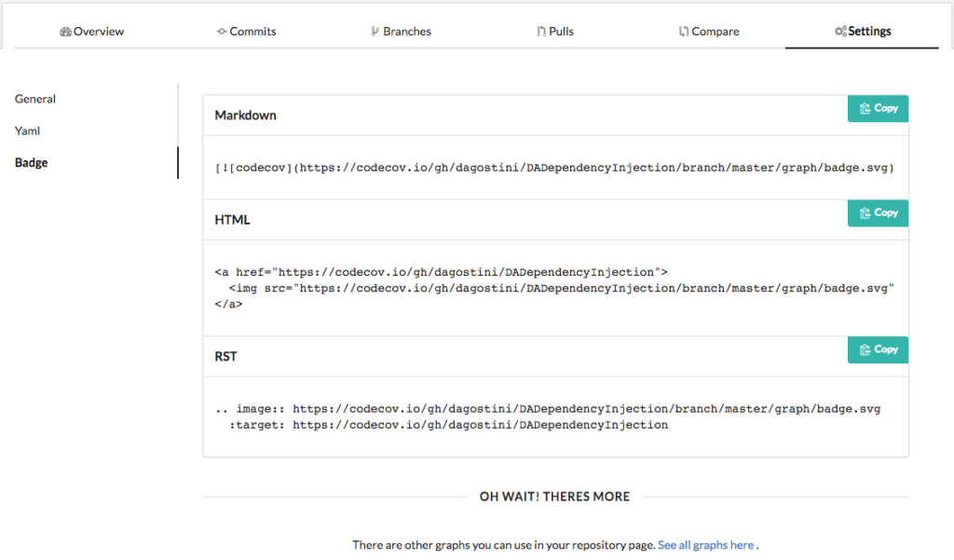The height and width of the screenshot is (560, 954).
Task: Copy the Markdown badge code
Action: 878,109
